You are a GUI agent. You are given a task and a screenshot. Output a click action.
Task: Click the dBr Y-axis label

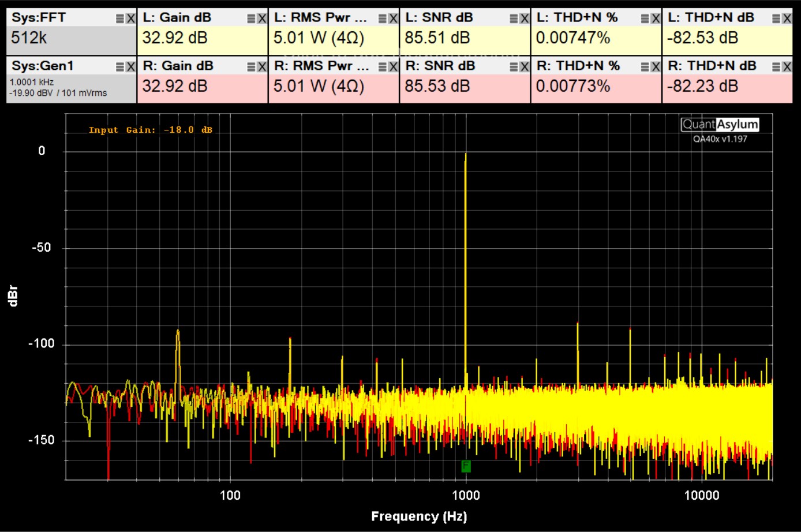pos(13,295)
